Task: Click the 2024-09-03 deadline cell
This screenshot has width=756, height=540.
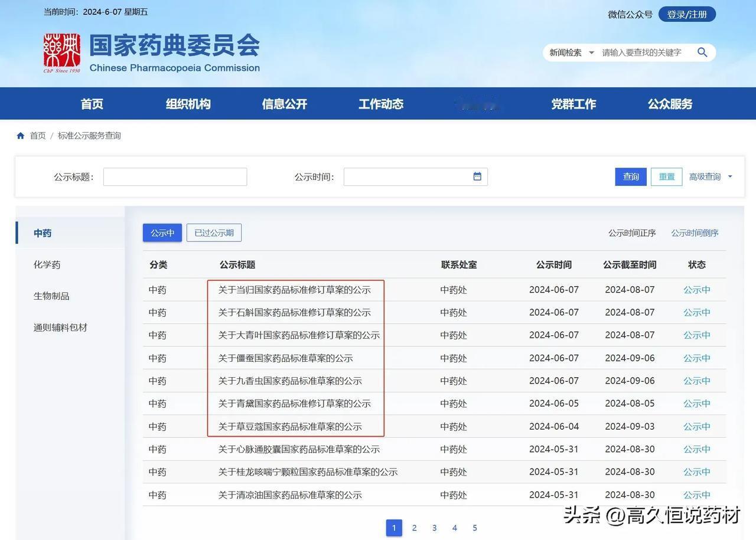Action: pyautogui.click(x=630, y=427)
